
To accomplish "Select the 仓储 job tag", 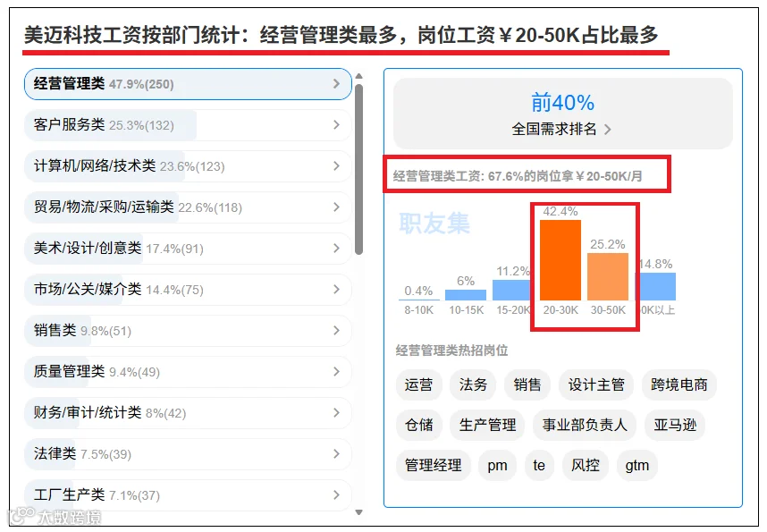I will [419, 425].
